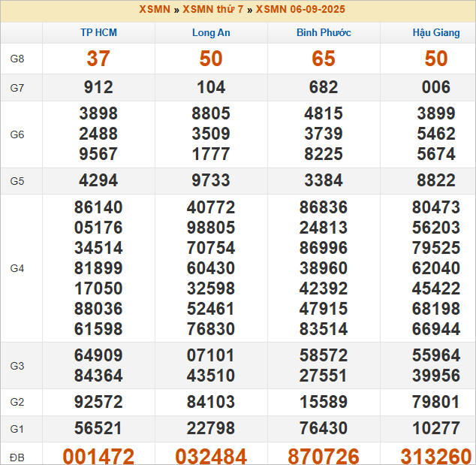Click the G6 number 1777 under Long An

point(211,154)
